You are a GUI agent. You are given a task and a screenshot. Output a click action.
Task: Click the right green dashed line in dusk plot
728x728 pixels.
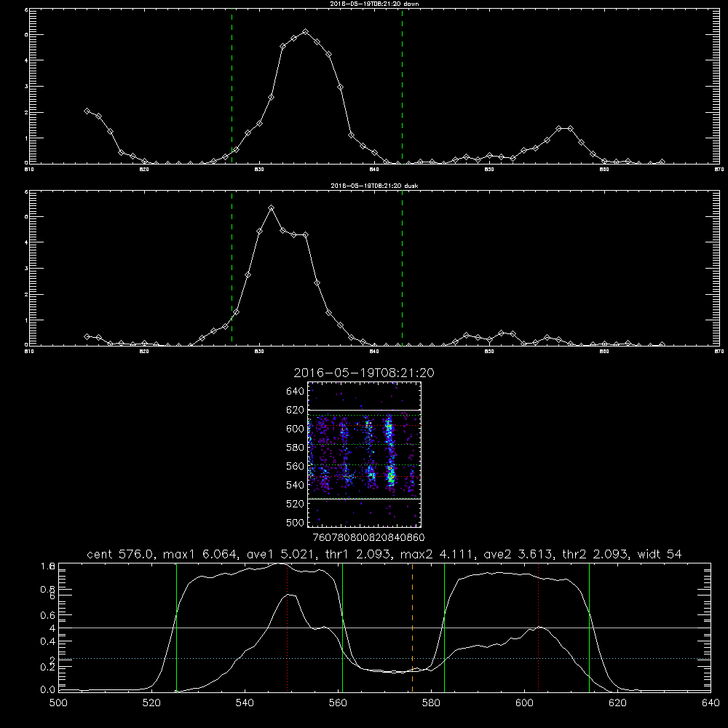[x=402, y=268]
